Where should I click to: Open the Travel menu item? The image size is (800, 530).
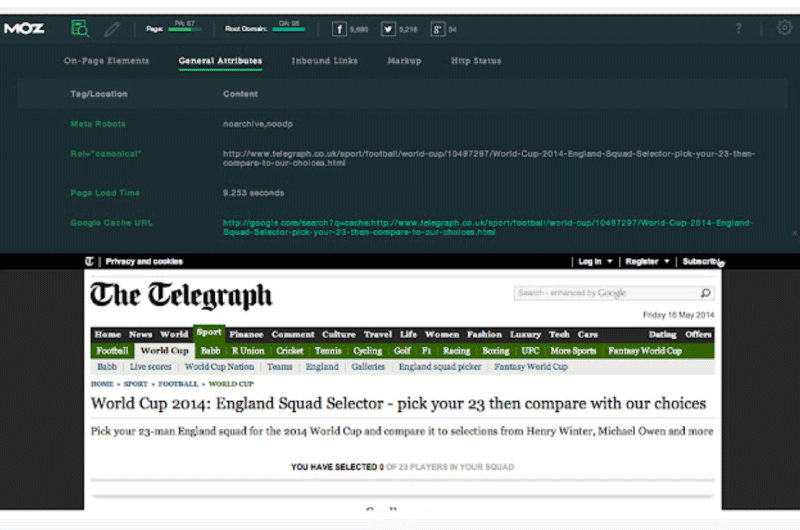[378, 335]
